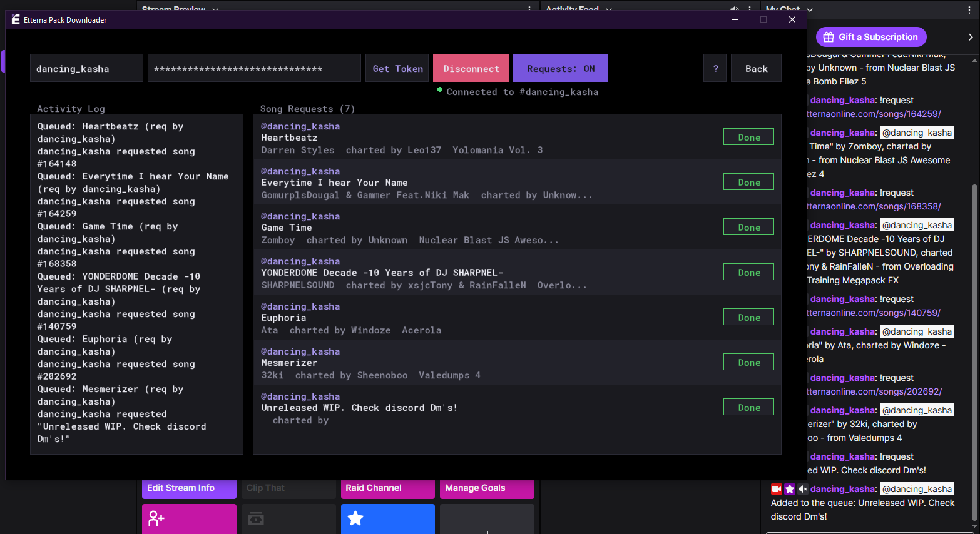This screenshot has height=534, width=980.
Task: Mark YONDERDOME Decade request as Done
Action: point(748,272)
